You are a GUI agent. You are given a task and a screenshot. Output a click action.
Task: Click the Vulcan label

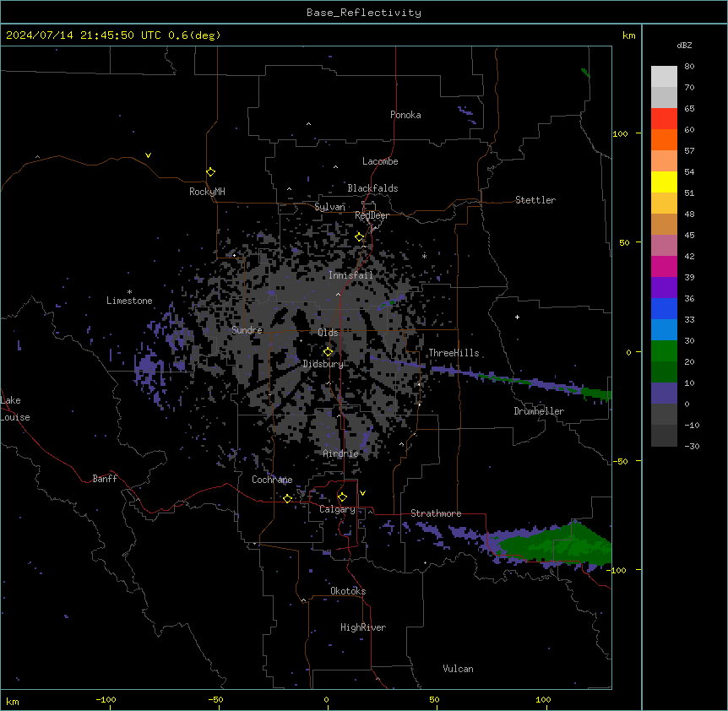click(x=458, y=669)
